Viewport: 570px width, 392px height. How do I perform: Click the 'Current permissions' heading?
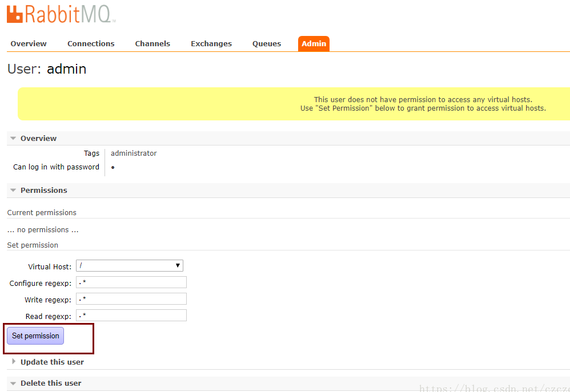pos(42,212)
